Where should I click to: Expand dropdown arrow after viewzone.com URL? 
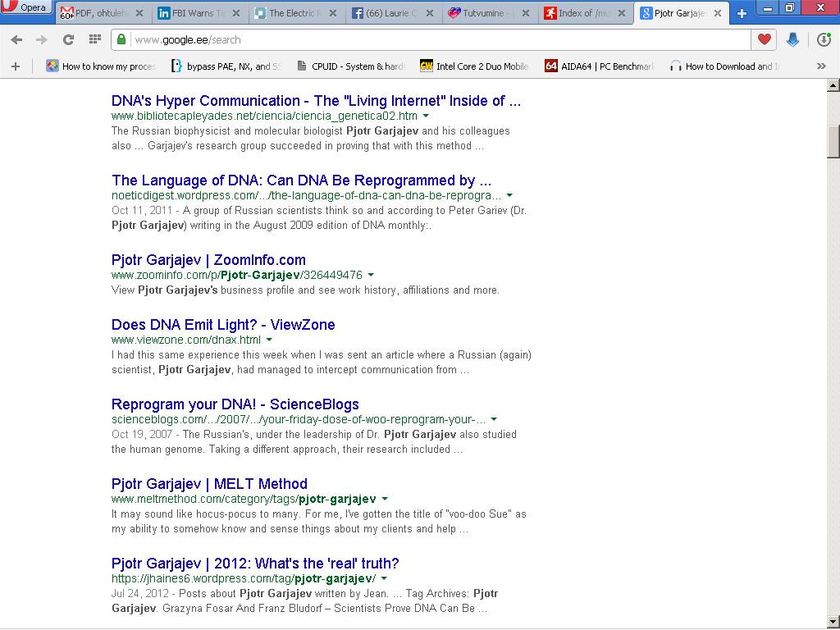[x=269, y=340]
